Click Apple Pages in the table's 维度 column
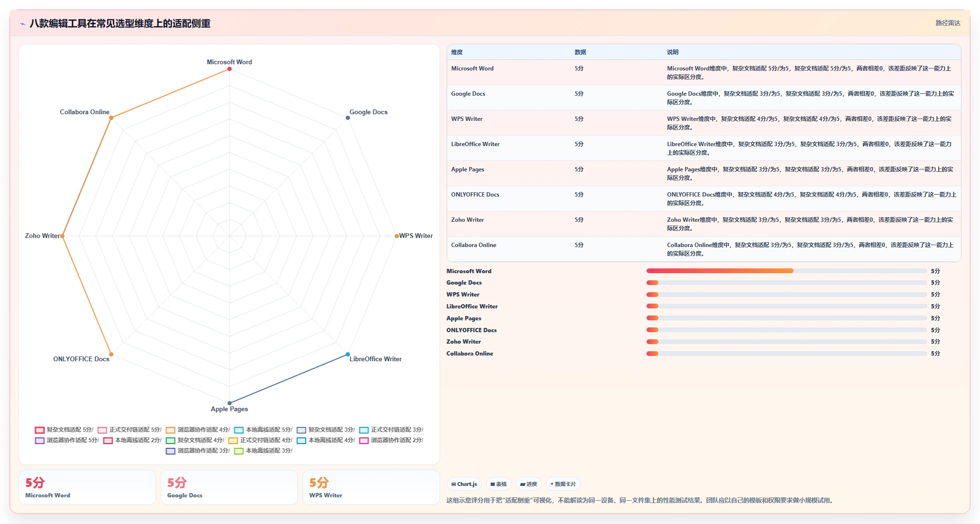This screenshot has width=980, height=524. point(468,169)
